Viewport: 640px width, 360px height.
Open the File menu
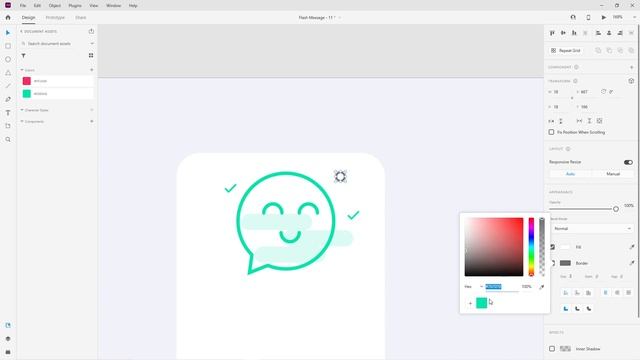23,6
